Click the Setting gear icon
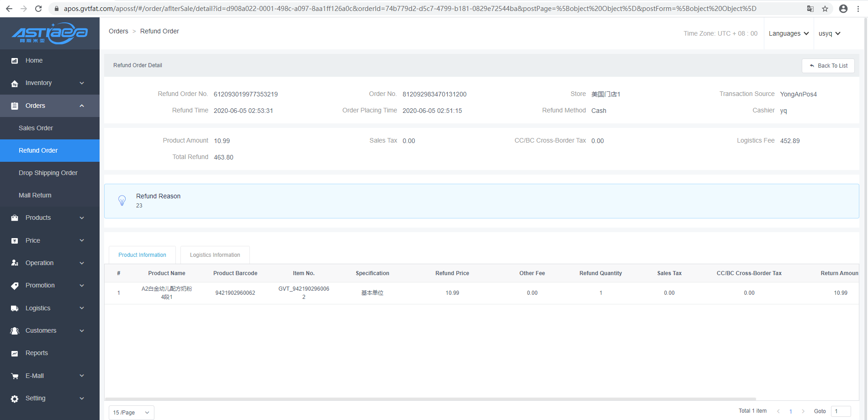The width and height of the screenshot is (868, 420). coord(15,399)
